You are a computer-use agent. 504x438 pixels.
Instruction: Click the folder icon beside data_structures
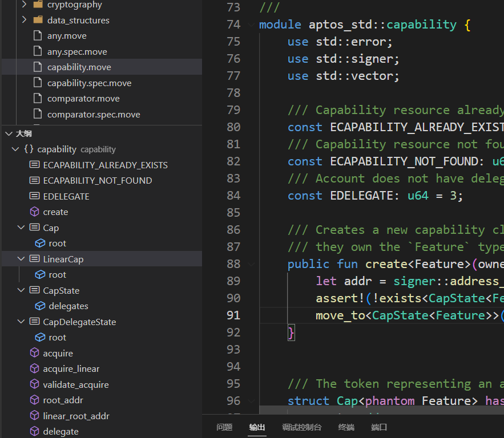(38, 20)
